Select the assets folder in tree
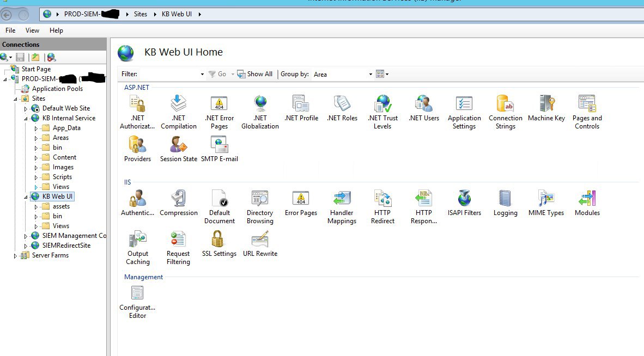This screenshot has width=644, height=356. point(61,206)
